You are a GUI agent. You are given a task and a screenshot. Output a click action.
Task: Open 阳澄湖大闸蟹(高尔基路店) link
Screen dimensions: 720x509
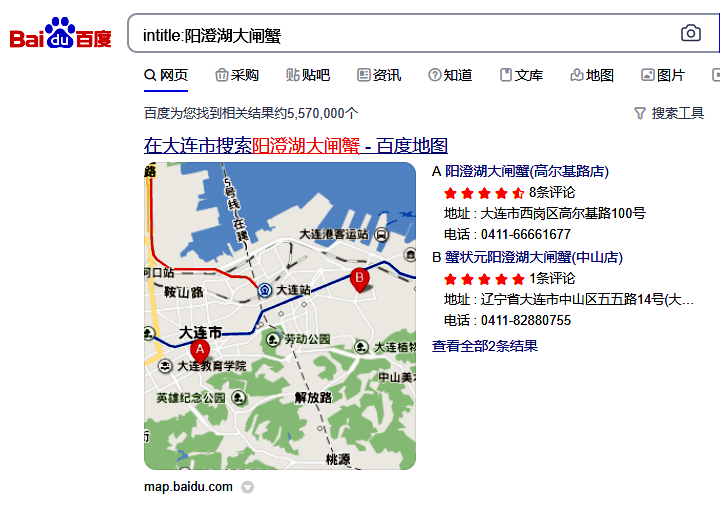pos(527,171)
